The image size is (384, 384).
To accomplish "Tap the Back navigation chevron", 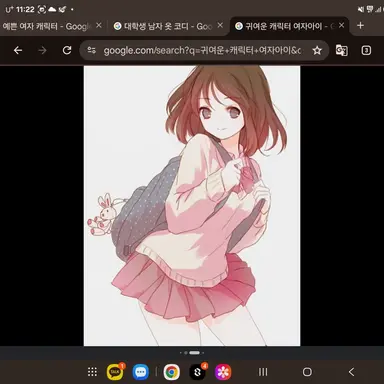I will pos(351,372).
